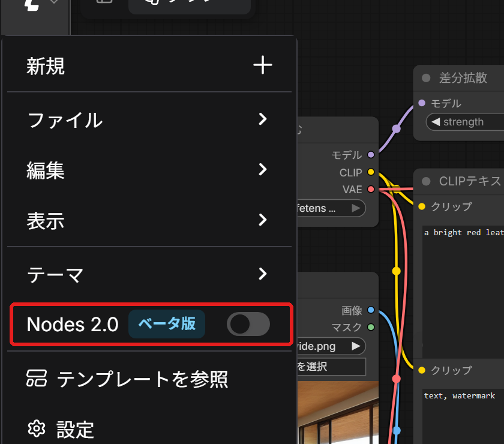Screen dimensions: 504x444
Task: Collapse the CLIPテキスト node via its dot
Action: [x=426, y=181]
